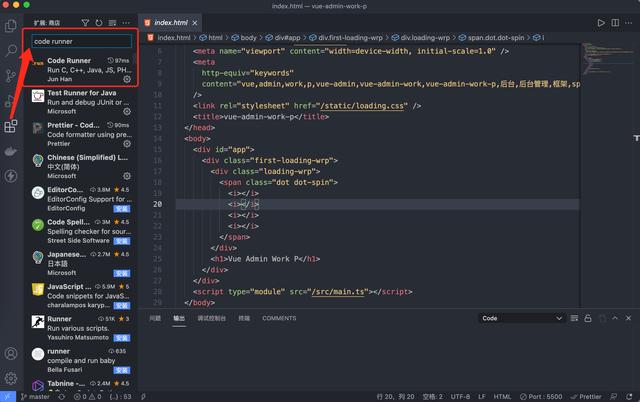Image resolution: width=640 pixels, height=402 pixels.
Task: Filter extensions with the funnel icon
Action: coord(85,23)
